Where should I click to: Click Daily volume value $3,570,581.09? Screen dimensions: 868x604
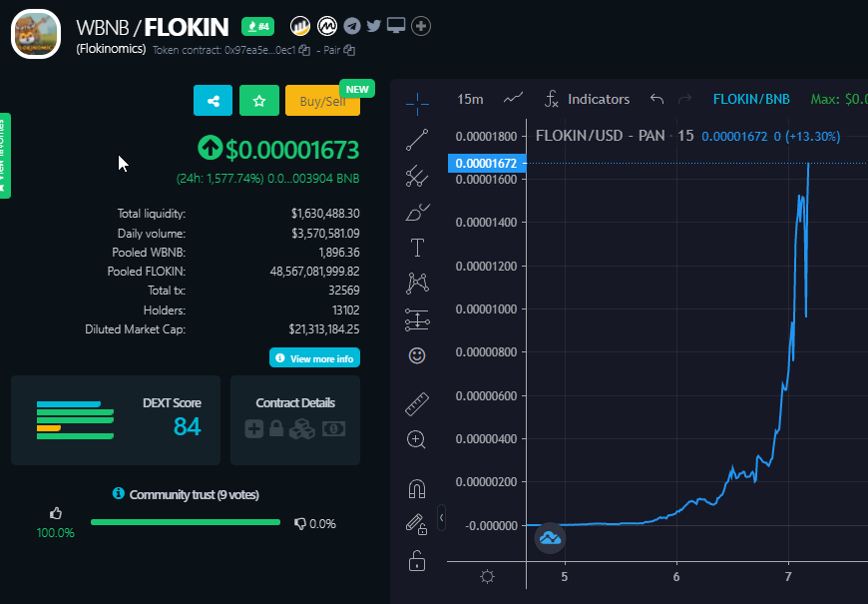coord(325,234)
